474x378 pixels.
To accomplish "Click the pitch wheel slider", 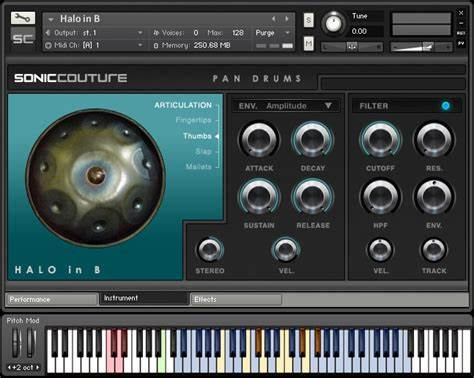I will coord(16,343).
